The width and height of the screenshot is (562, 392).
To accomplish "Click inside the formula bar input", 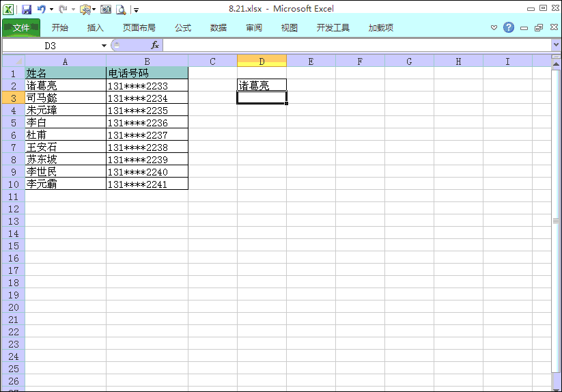I will pyautogui.click(x=356, y=46).
